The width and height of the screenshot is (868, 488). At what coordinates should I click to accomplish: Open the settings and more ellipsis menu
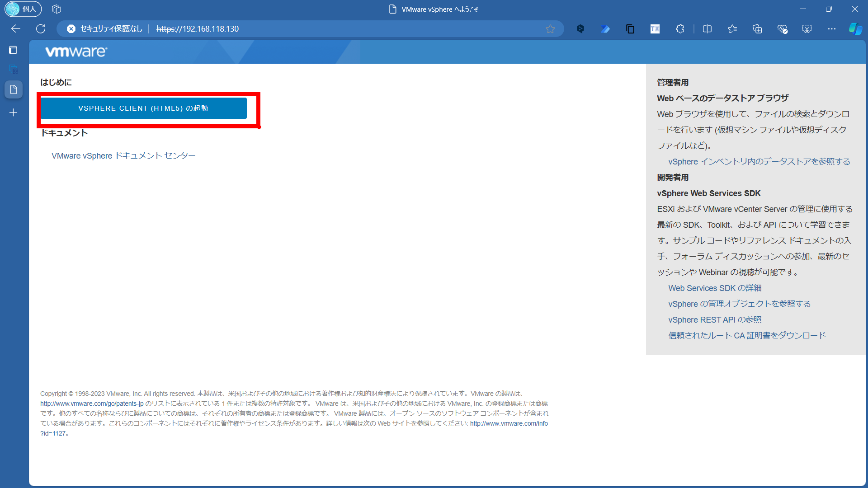[x=832, y=29]
